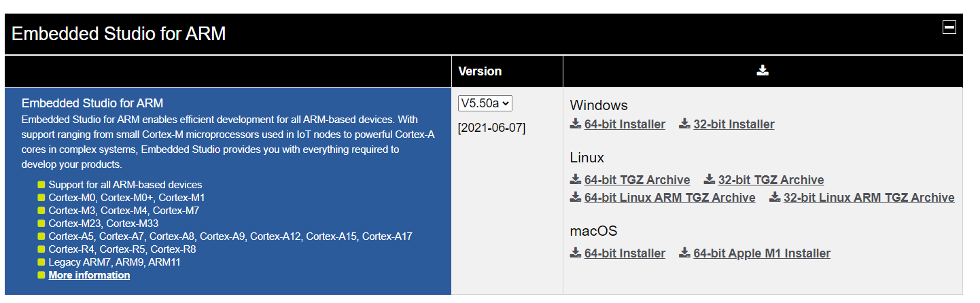This screenshot has height=303, width=980.
Task: Click download icon beside 32-bit Linux ARM TGZ
Action: (775, 197)
